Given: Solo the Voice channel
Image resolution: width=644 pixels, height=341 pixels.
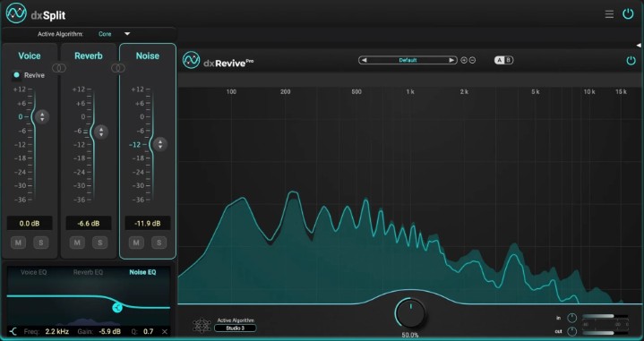Looking at the screenshot, I should pos(41,243).
